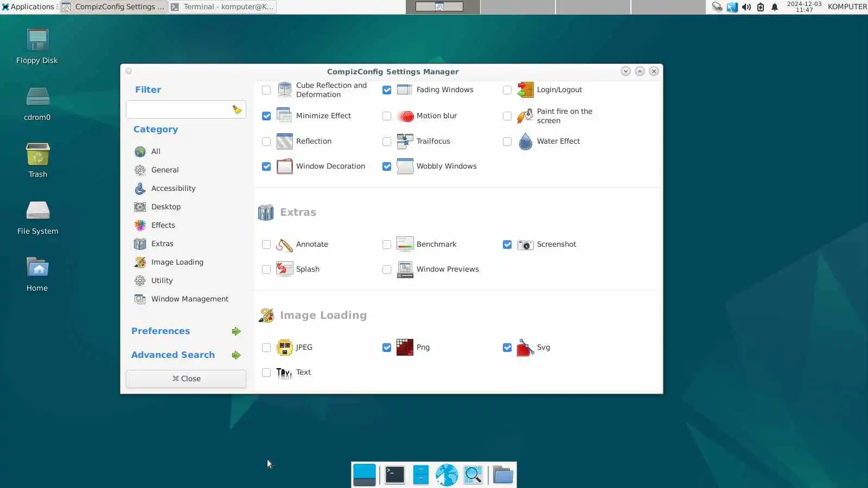Image resolution: width=868 pixels, height=488 pixels.
Task: Open the Text plugin icon
Action: tap(284, 373)
